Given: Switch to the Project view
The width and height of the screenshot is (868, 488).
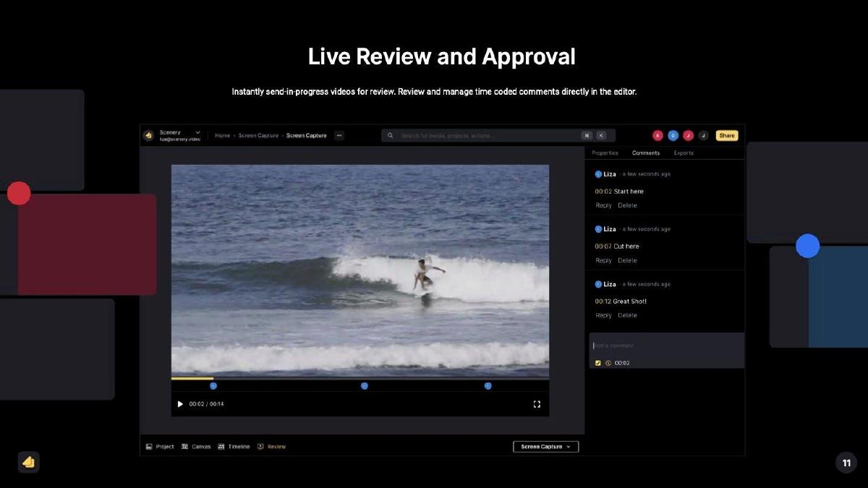Looking at the screenshot, I should (160, 447).
